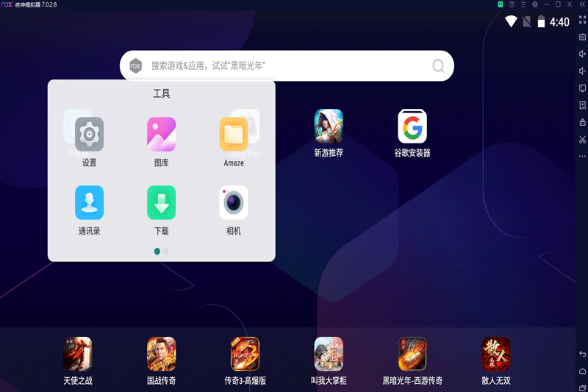Screen dimensions: 588x392
Task: Launch the 散人无双 game
Action: click(496, 352)
